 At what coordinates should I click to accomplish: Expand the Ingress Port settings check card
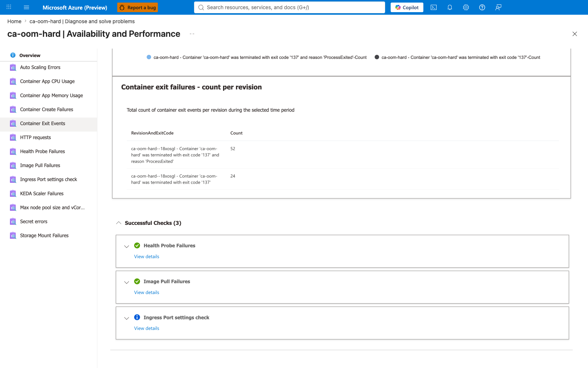click(x=126, y=318)
